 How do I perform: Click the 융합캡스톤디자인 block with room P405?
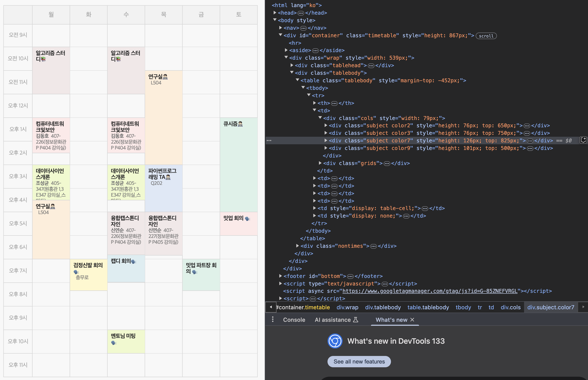coord(164,233)
